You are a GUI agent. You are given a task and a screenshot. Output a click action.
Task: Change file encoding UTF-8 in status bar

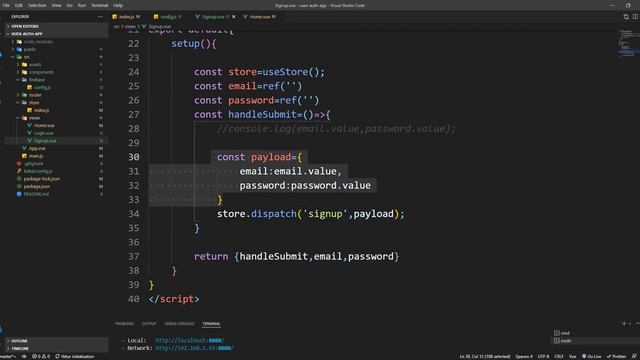tap(543, 356)
